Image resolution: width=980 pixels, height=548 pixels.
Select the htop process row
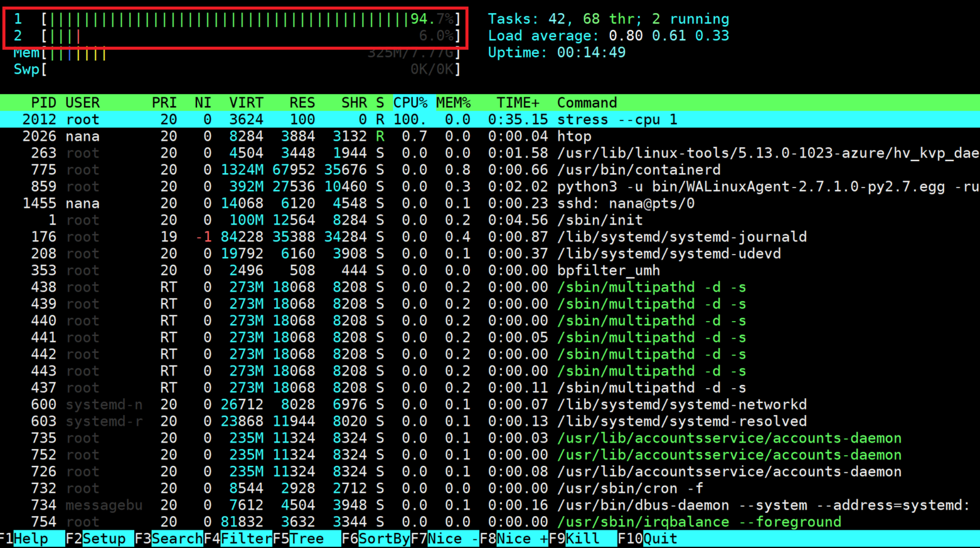click(x=490, y=137)
